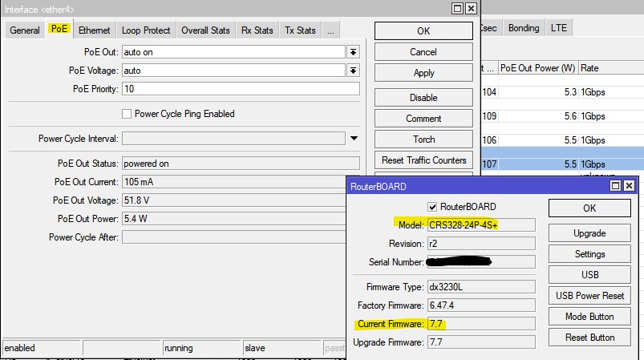Viewport: 644px width, 360px height.
Task: Open the Tx Stats tab
Action: click(300, 30)
